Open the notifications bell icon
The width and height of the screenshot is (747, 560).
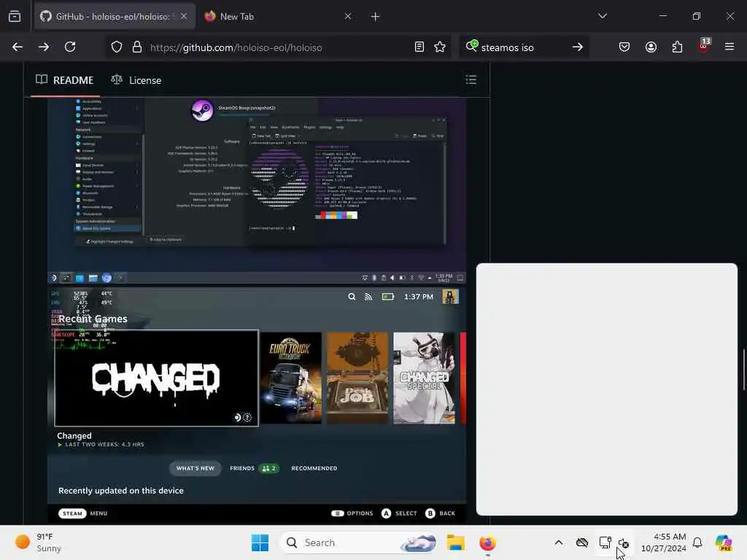click(697, 542)
